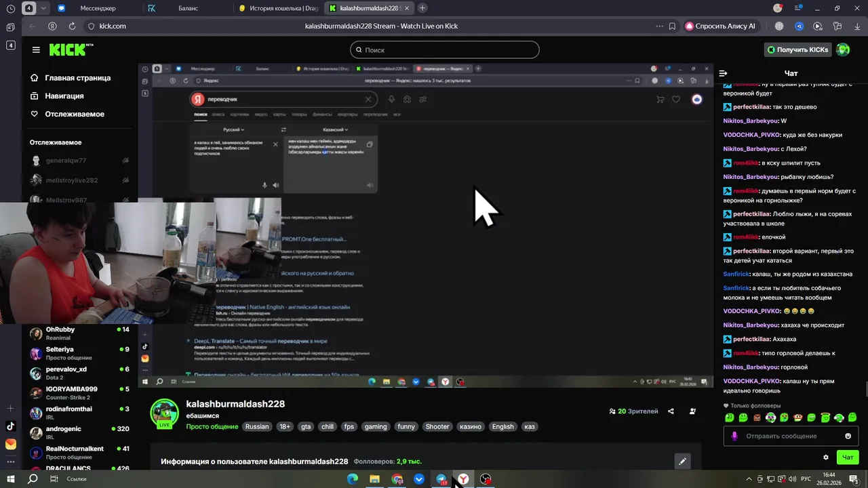Open the Windows notification center
This screenshot has height=488, width=868.
pyautogui.click(x=854, y=479)
